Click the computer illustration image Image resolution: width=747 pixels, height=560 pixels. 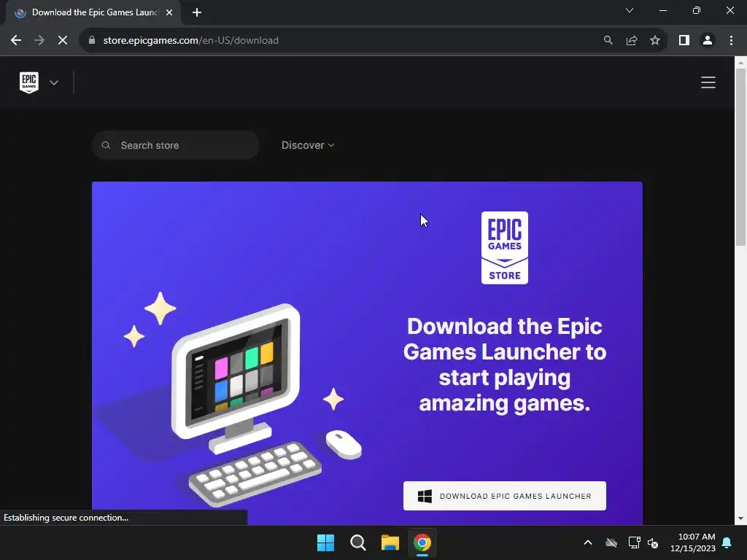(x=233, y=399)
